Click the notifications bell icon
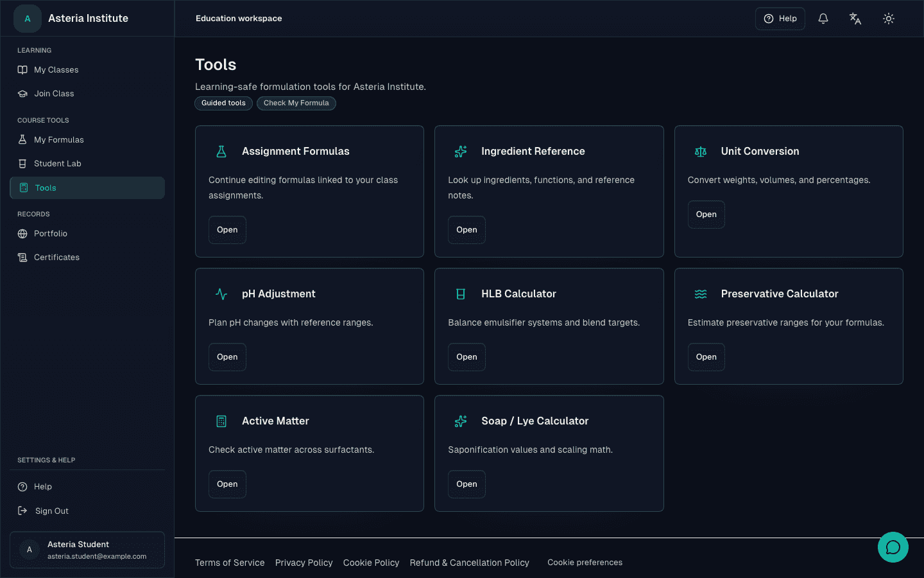This screenshot has height=578, width=924. 823,19
